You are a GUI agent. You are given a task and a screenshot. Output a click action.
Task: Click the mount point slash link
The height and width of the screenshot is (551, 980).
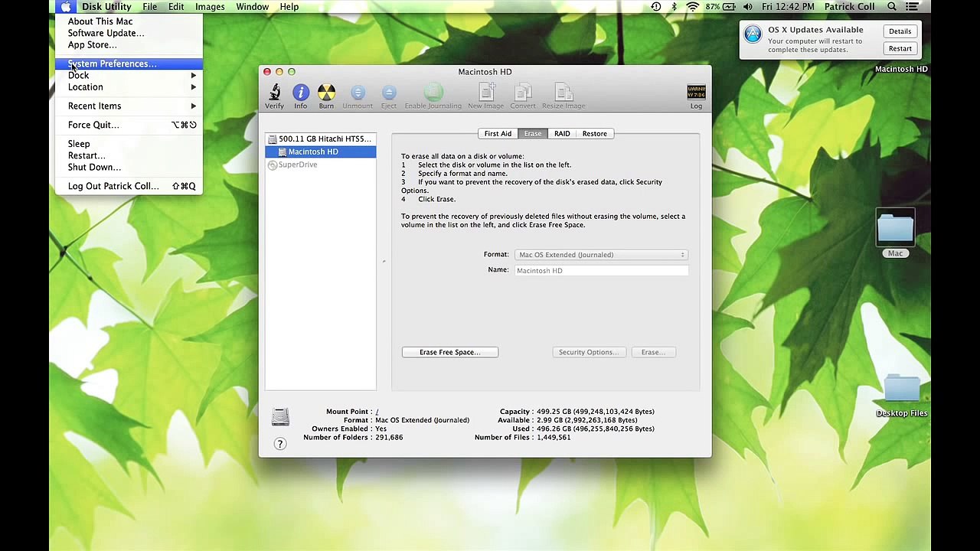click(x=377, y=412)
